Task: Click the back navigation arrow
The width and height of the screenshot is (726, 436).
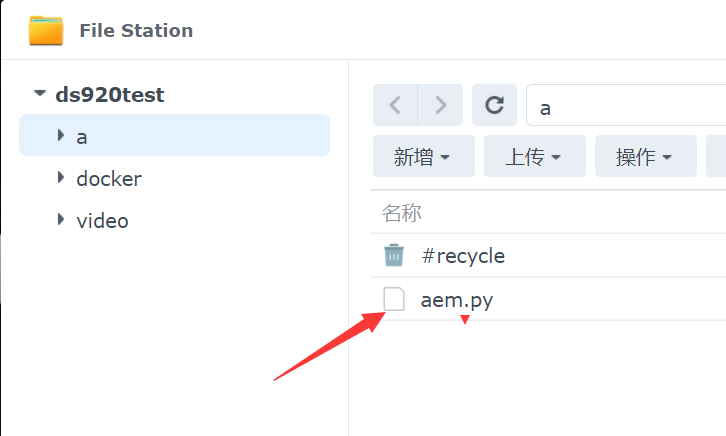Action: pyautogui.click(x=395, y=105)
